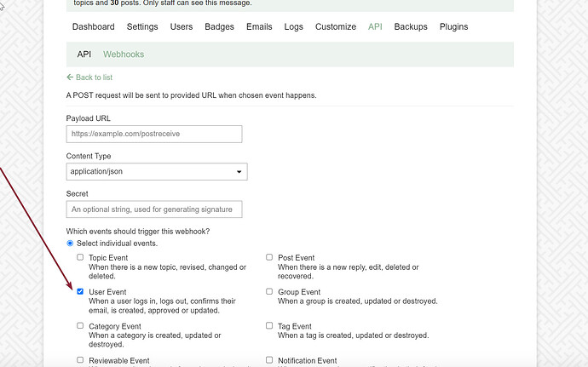Check the Reviewable Event checkbox

coord(80,360)
